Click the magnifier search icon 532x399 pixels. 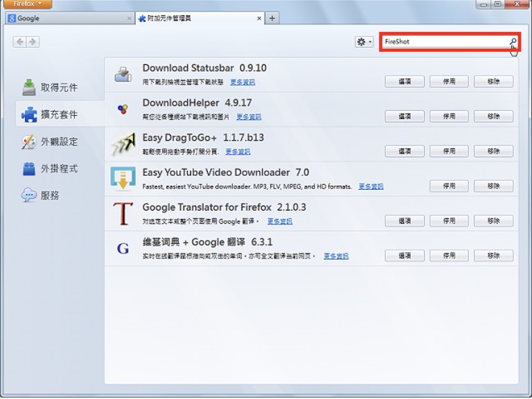pyautogui.click(x=513, y=42)
